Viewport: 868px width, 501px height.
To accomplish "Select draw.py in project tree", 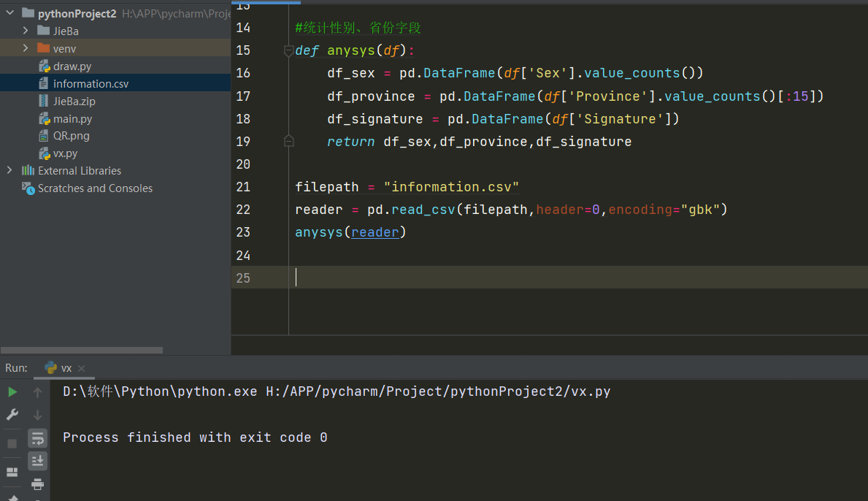I will [x=72, y=66].
